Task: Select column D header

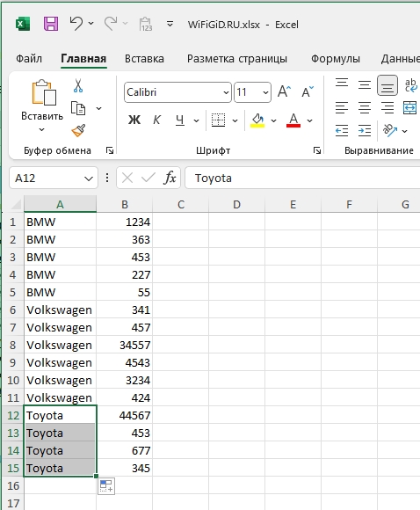Action: (236, 204)
